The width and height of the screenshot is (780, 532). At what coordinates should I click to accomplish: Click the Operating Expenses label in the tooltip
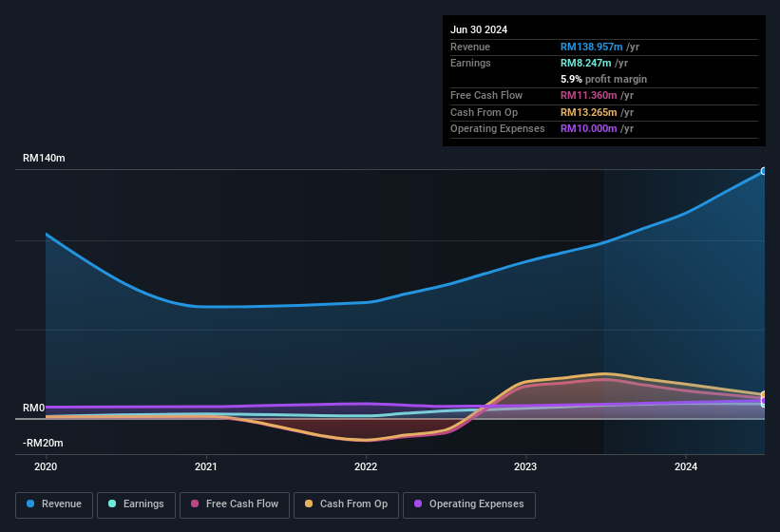(x=498, y=129)
